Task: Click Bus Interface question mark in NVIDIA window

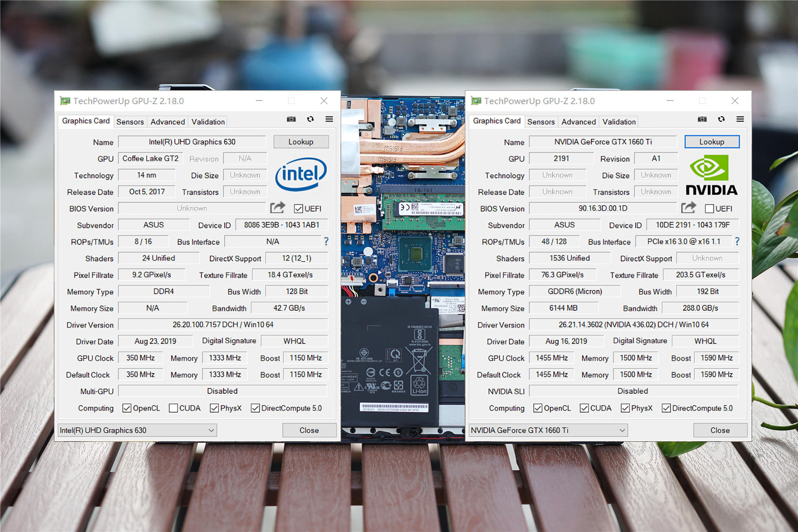Action: [737, 241]
